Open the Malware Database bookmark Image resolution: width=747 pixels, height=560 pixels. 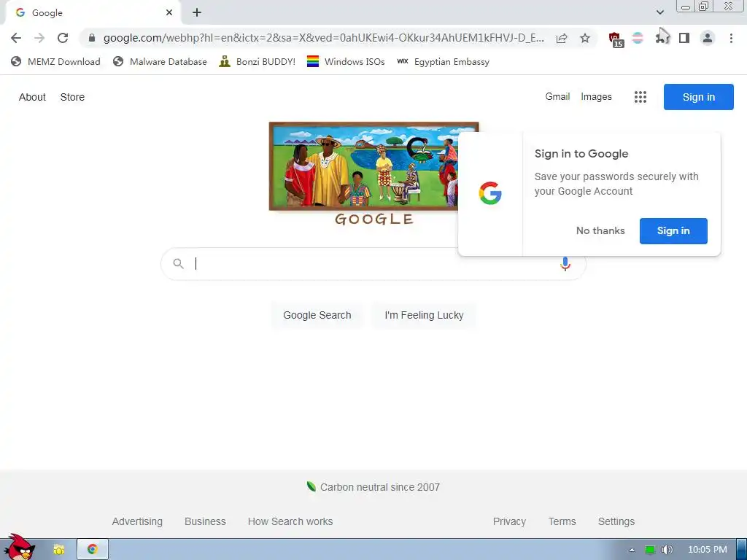click(x=160, y=62)
